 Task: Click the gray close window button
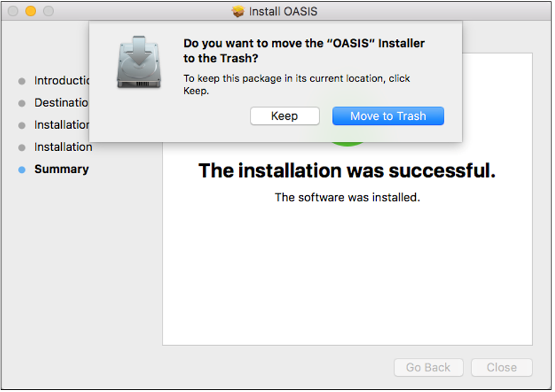coord(13,11)
